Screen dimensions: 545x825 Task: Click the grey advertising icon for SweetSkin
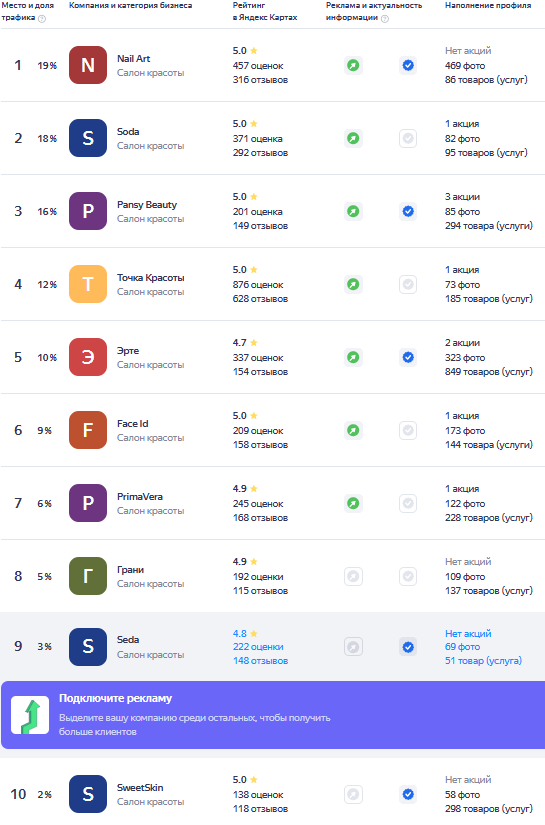[x=354, y=794]
